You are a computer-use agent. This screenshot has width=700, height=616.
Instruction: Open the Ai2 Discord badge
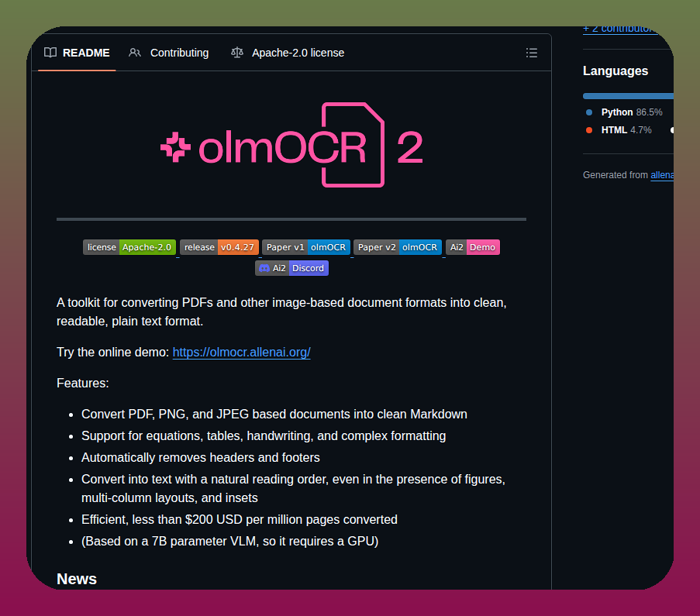coord(291,268)
